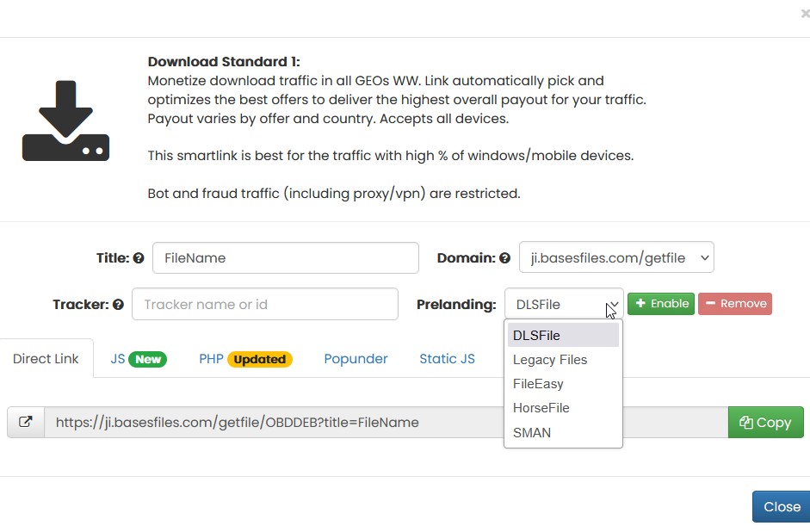Switch to the JS New tab
810x532 pixels.
coord(138,359)
